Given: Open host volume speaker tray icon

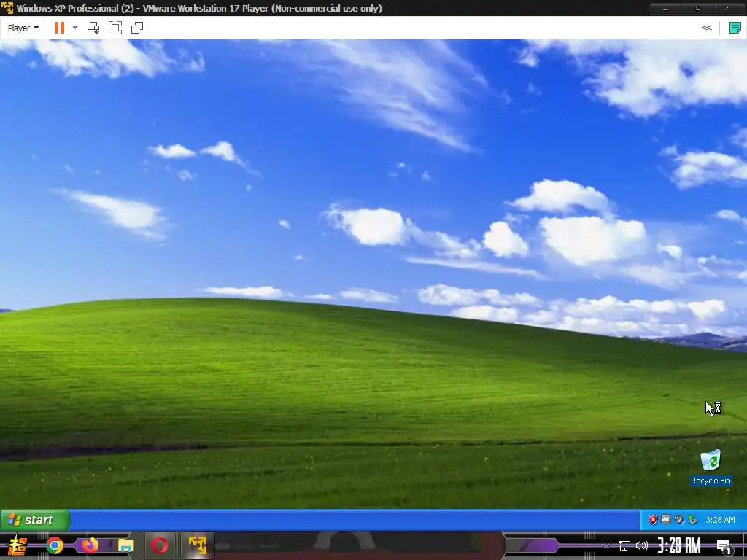Looking at the screenshot, I should [642, 545].
